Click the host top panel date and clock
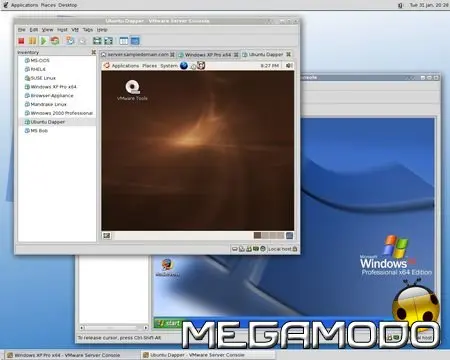 (x=429, y=5)
